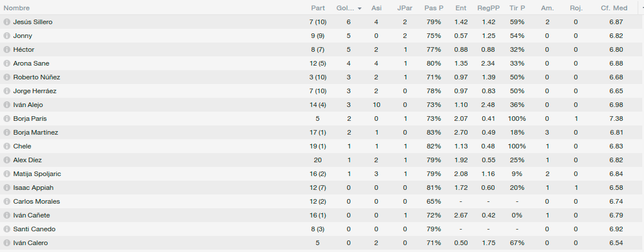Click info icon beside Jonny
644x252 pixels.
pyautogui.click(x=6, y=36)
